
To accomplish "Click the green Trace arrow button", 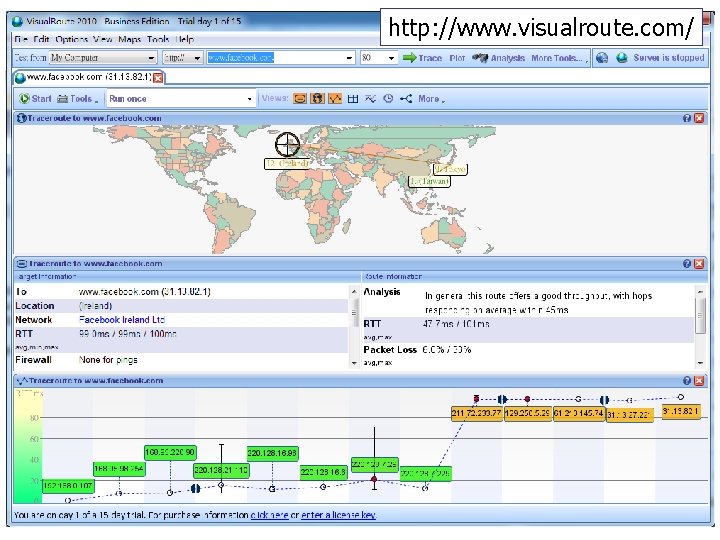I will coord(422,58).
